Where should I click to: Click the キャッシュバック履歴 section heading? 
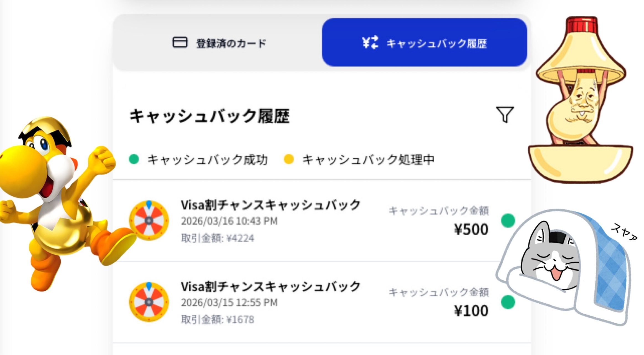point(209,116)
